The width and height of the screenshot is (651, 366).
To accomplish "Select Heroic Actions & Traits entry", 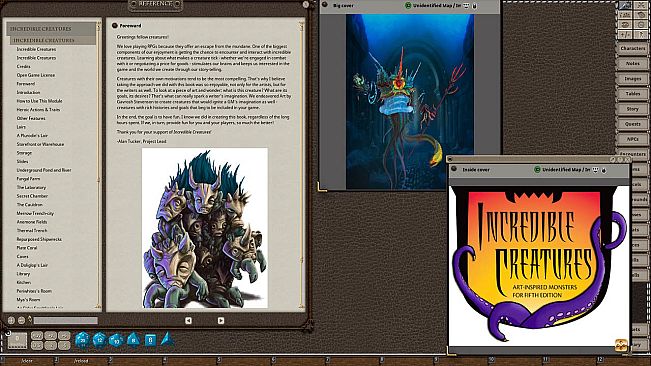I will pos(38,110).
